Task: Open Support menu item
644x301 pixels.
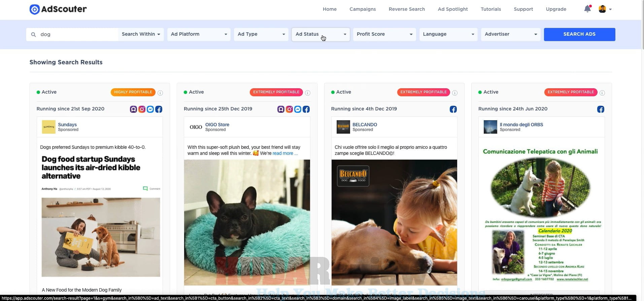Action: coord(523,9)
